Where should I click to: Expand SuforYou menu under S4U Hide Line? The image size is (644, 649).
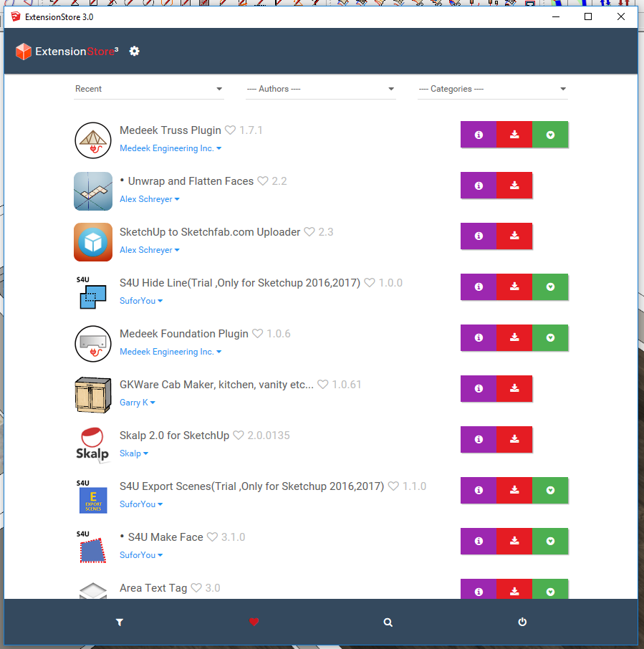pyautogui.click(x=141, y=301)
